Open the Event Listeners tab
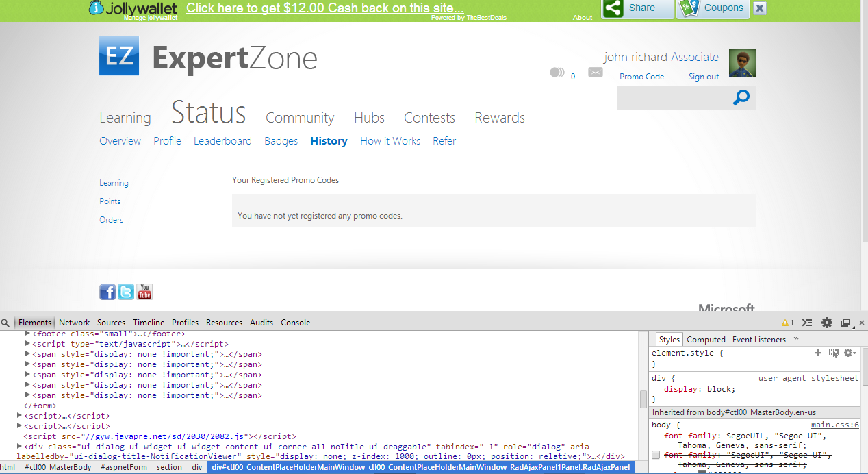The height and width of the screenshot is (474, 868). coord(759,340)
